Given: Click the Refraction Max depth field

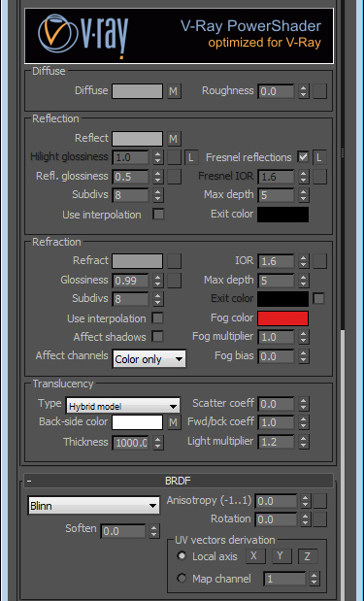Looking at the screenshot, I should tap(276, 281).
